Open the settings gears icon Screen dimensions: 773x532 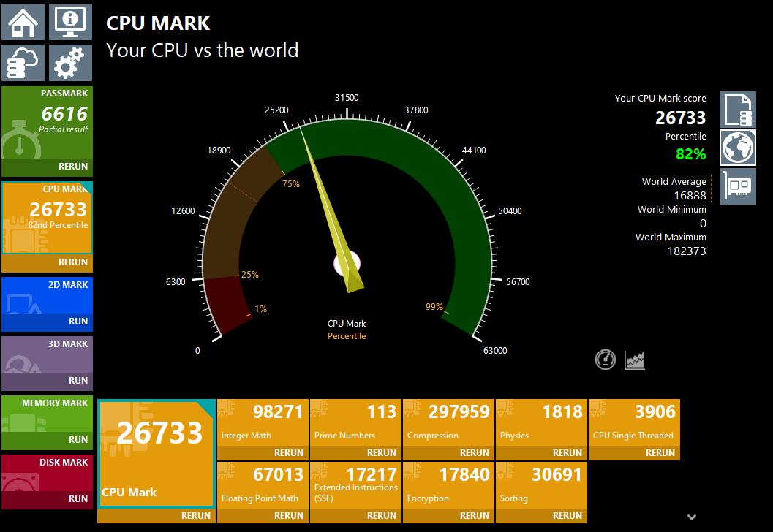[70, 63]
